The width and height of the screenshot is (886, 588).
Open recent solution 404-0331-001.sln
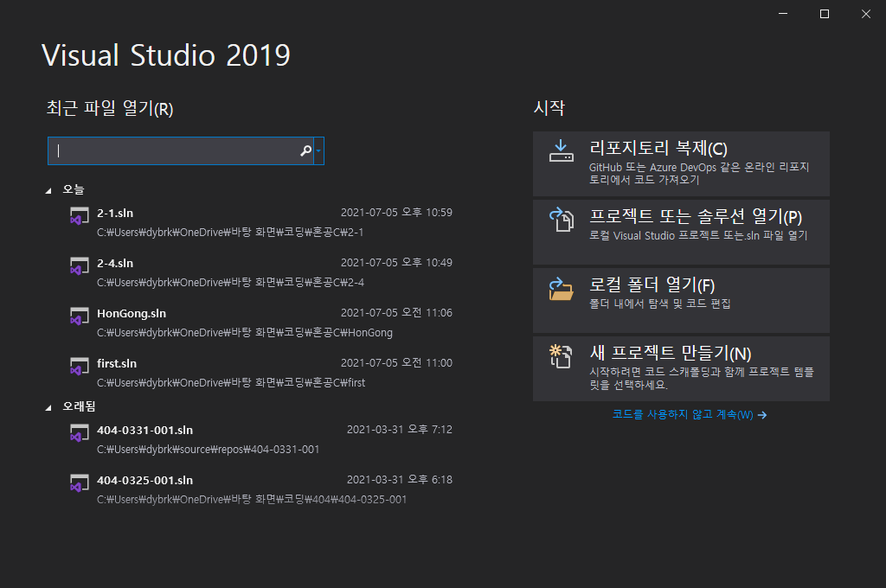(260, 439)
